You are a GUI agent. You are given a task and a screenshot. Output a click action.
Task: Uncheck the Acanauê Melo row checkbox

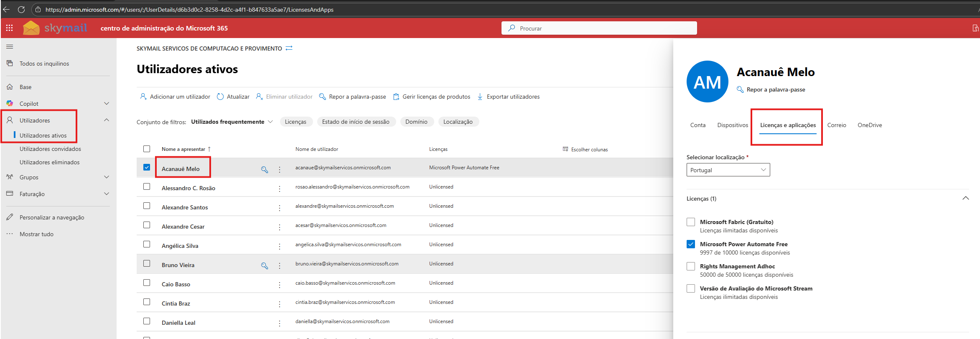147,167
